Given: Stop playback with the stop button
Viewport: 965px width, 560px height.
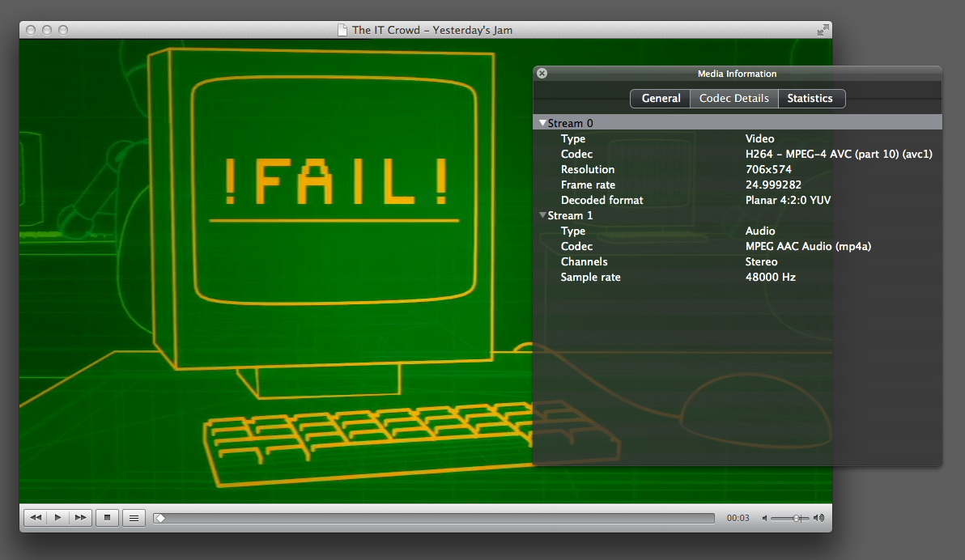Looking at the screenshot, I should 107,518.
